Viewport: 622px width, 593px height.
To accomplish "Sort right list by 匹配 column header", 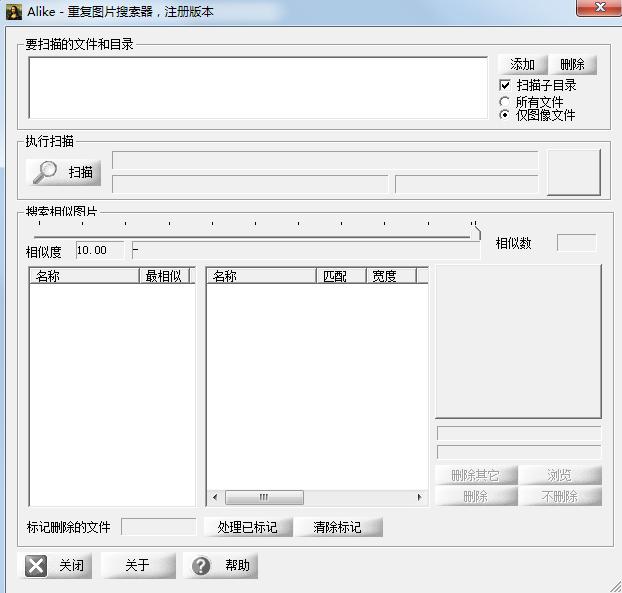I will pyautogui.click(x=341, y=276).
